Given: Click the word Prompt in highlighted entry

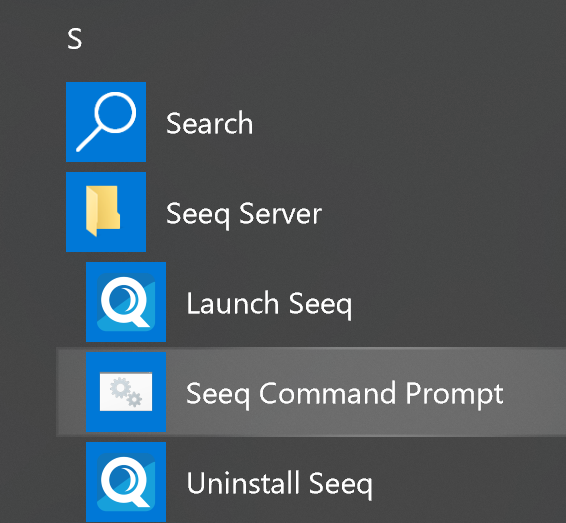Looking at the screenshot, I should [x=454, y=394].
